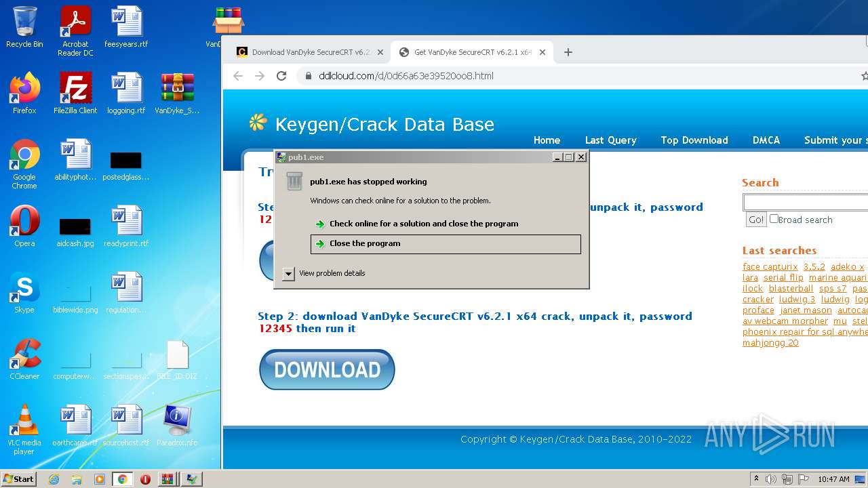
Task: Select the aidcash.jpg image file
Action: pyautogui.click(x=75, y=232)
